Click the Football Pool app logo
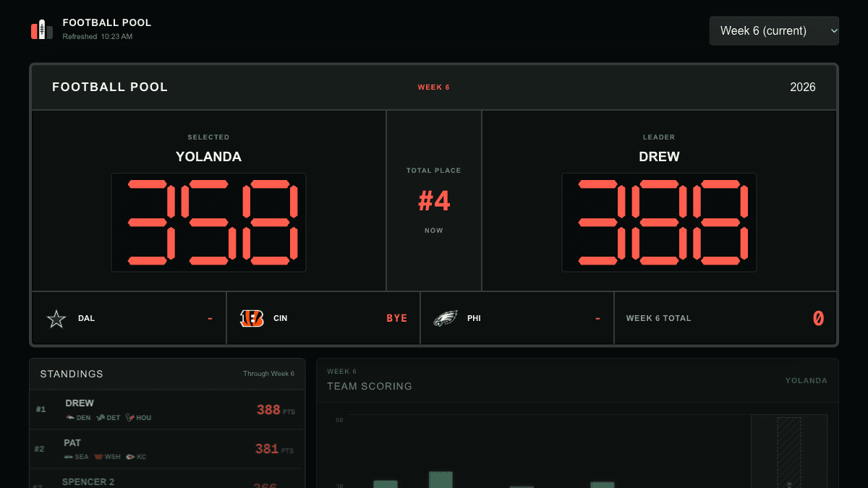Screen dimensions: 868x488 tap(42, 30)
